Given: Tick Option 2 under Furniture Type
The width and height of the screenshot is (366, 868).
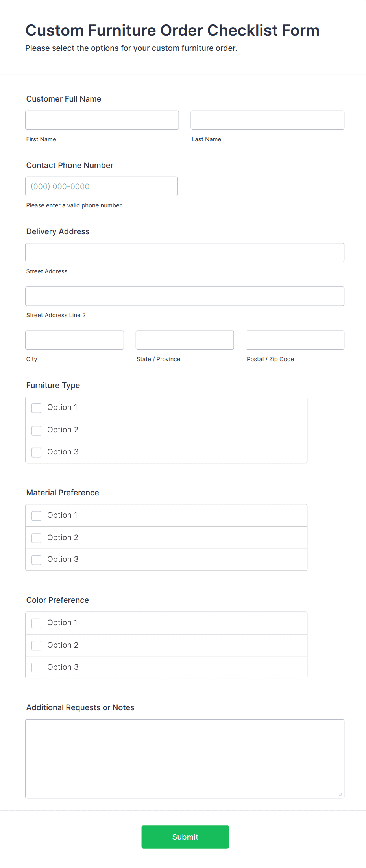Looking at the screenshot, I should pos(37,430).
